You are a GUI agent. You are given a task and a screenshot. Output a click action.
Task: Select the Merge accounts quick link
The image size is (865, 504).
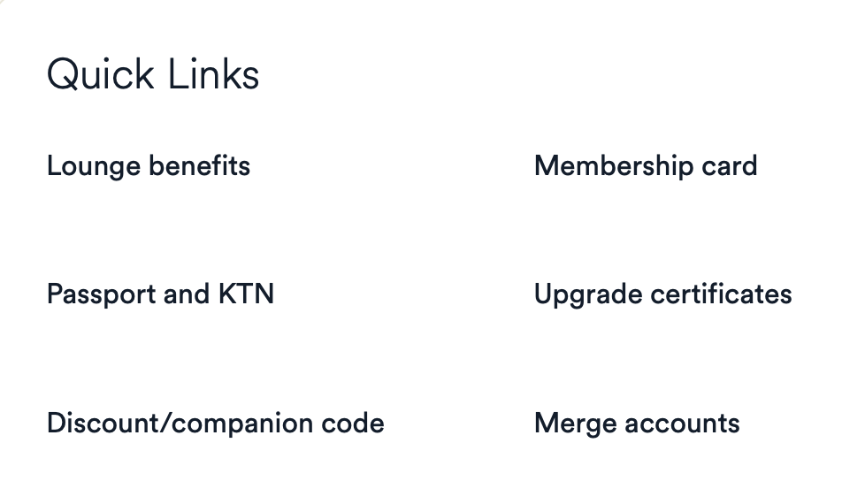637,423
